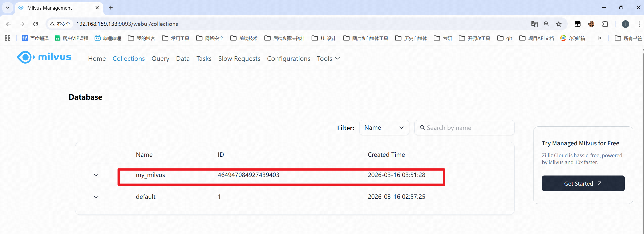
Task: Restore the browser window size
Action: [x=621, y=8]
